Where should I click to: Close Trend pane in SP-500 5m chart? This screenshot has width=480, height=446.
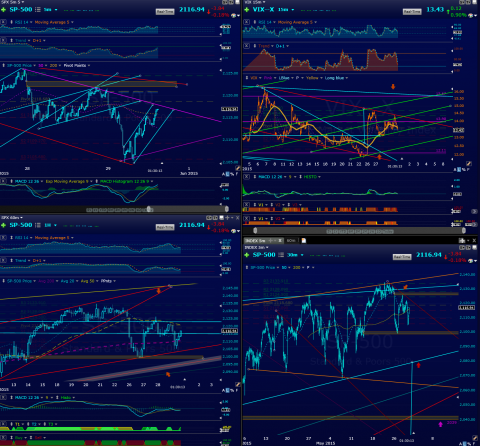(x=3, y=40)
